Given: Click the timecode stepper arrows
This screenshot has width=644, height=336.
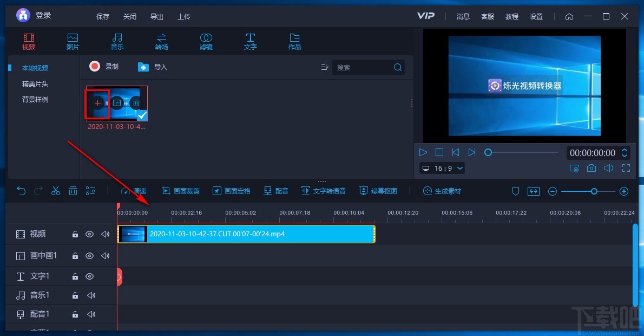Looking at the screenshot, I should point(625,153).
